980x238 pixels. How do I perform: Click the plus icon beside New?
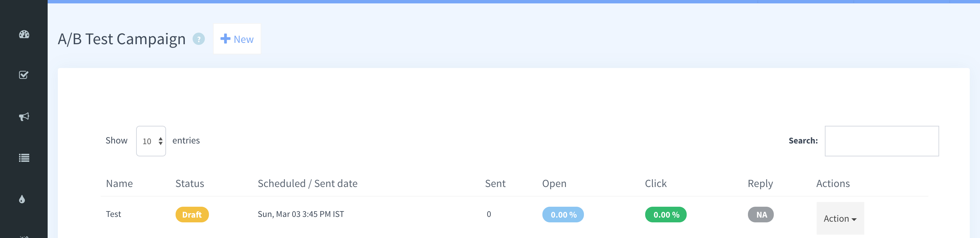click(225, 39)
